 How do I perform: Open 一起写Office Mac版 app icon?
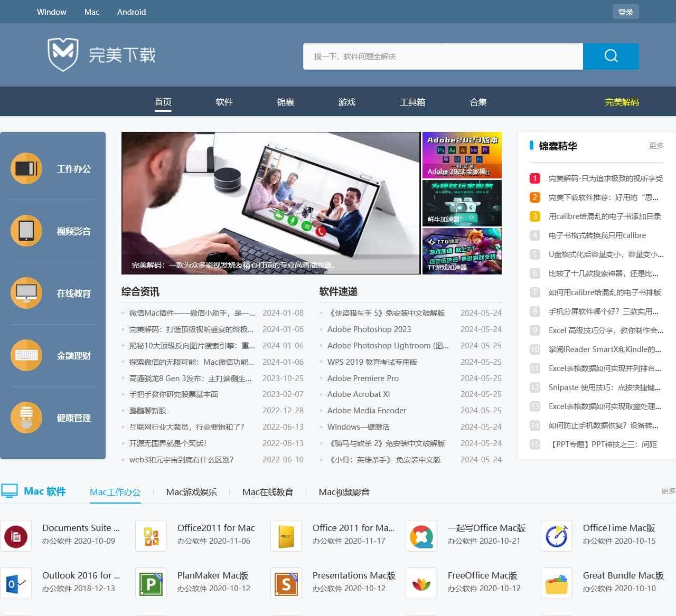[x=421, y=536]
